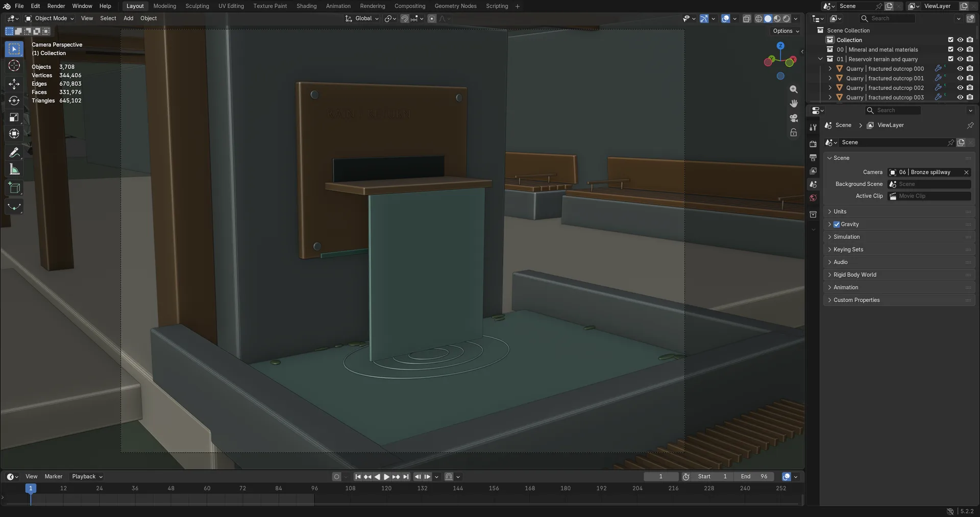The image size is (980, 517).
Task: Toggle X-ray mode in the viewport header
Action: (x=747, y=19)
